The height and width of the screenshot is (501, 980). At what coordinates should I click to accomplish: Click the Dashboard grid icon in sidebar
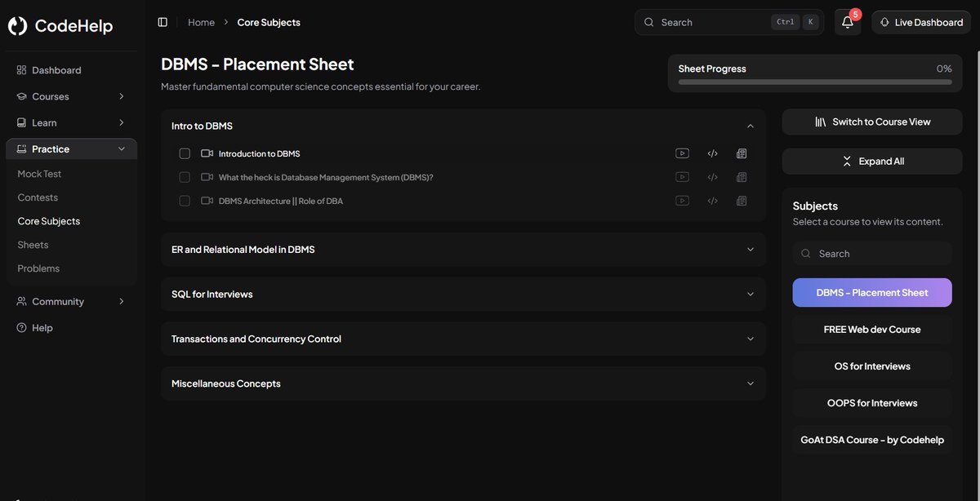(21, 70)
